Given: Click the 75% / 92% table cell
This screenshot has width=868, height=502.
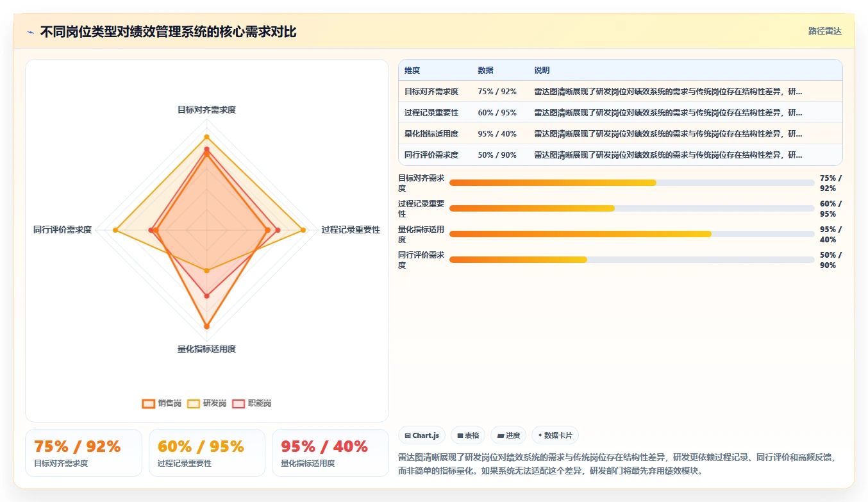Looking at the screenshot, I should pos(497,92).
